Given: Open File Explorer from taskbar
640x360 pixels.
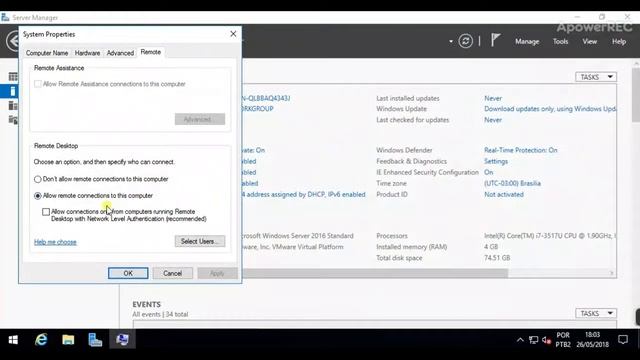Looking at the screenshot, I should click(68, 340).
